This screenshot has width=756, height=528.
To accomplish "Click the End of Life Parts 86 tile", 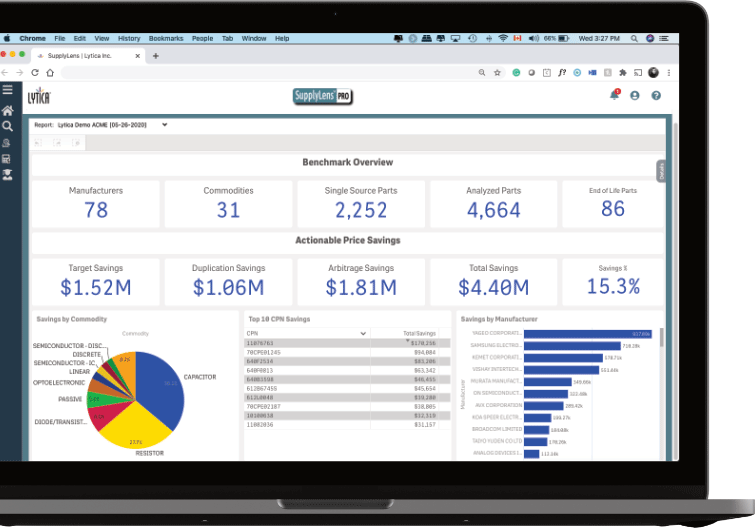I will 613,203.
